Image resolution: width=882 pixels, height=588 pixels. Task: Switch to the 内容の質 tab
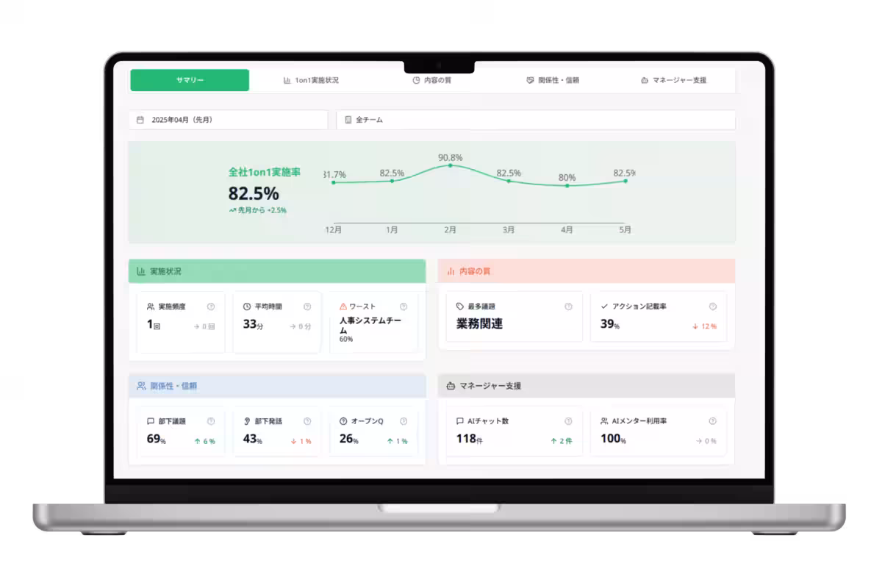pos(432,80)
